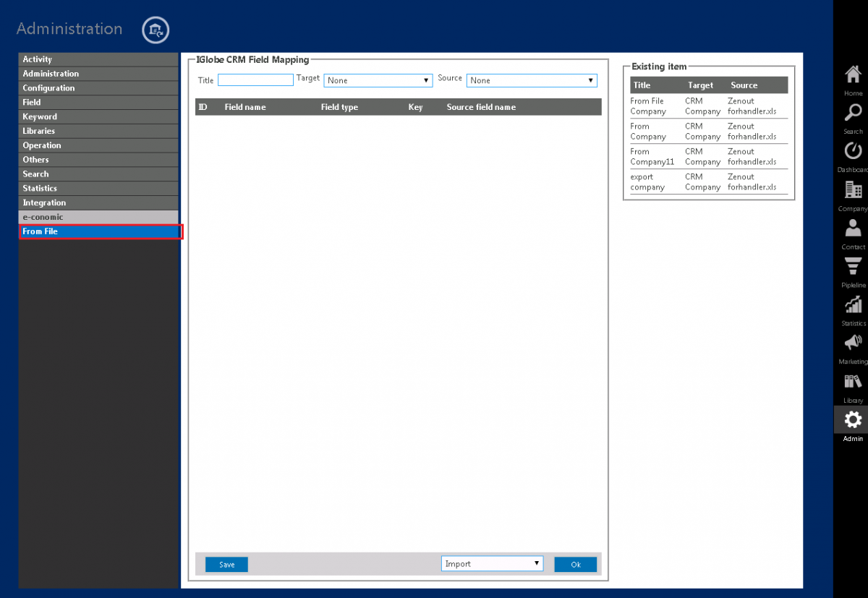Open the Field menu item
The height and width of the screenshot is (598, 868).
pyautogui.click(x=98, y=103)
